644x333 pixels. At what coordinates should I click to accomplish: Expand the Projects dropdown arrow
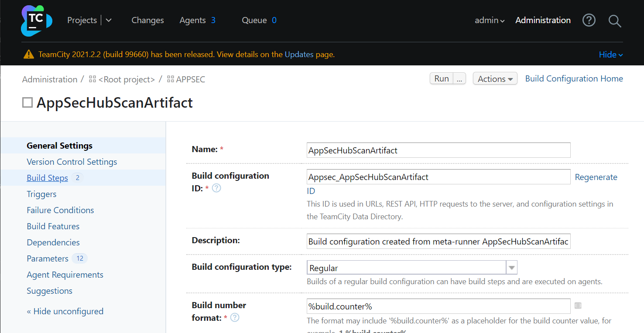(109, 20)
